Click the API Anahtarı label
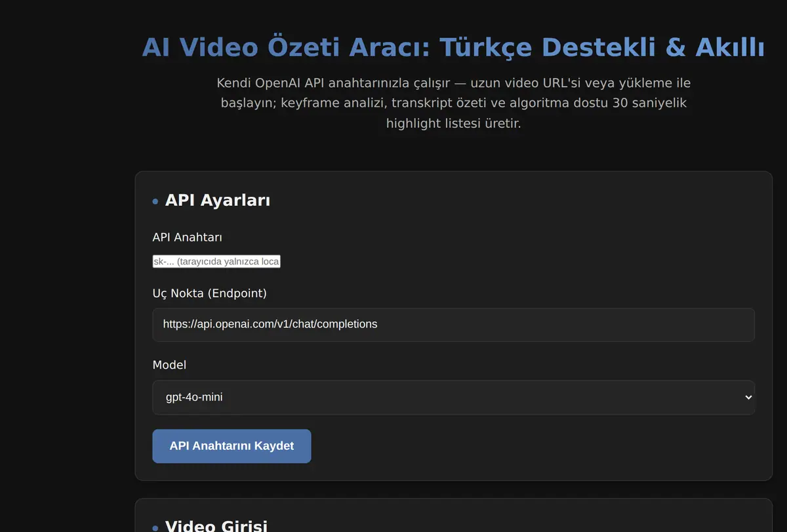Screen dimensions: 787x532 pos(187,237)
